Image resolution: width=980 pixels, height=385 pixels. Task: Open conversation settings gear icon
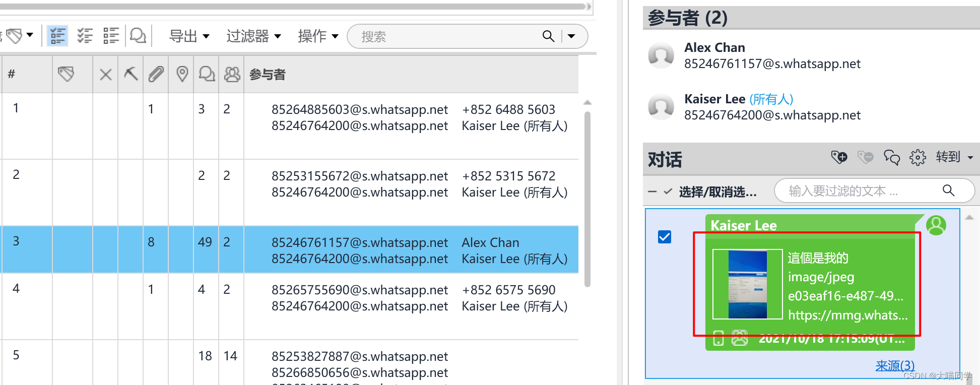[x=918, y=157]
